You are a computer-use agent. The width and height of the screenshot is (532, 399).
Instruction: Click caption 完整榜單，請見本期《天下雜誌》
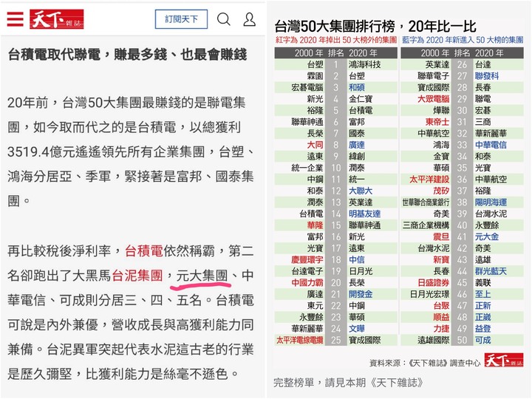[349, 383]
